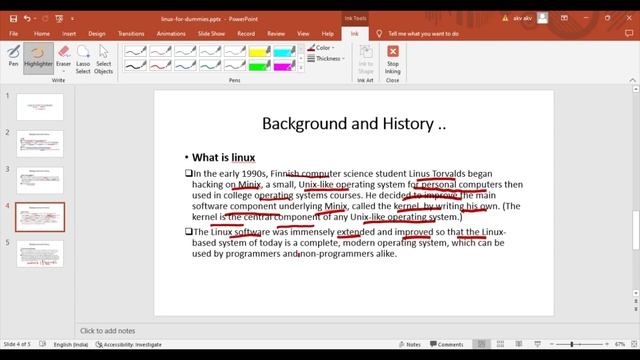Click Tell me what you want to do
Image resolution: width=640 pixels, height=360 pixels.
click(x=423, y=33)
